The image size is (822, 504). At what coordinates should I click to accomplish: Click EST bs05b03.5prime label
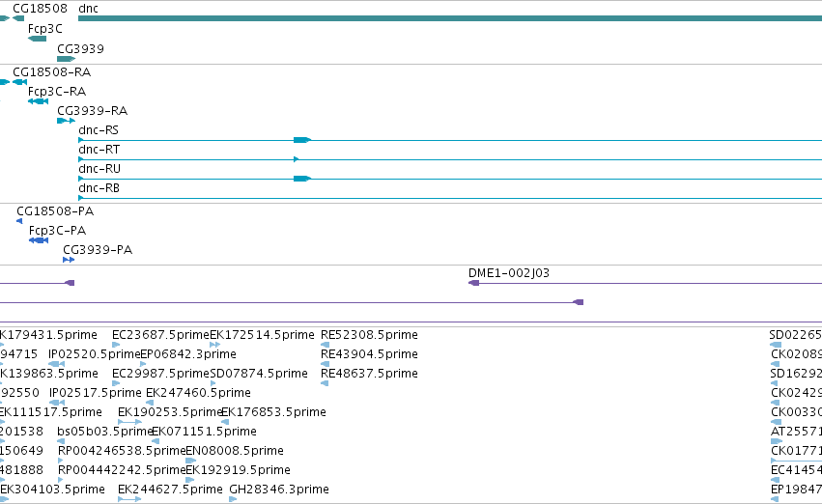pos(105,432)
